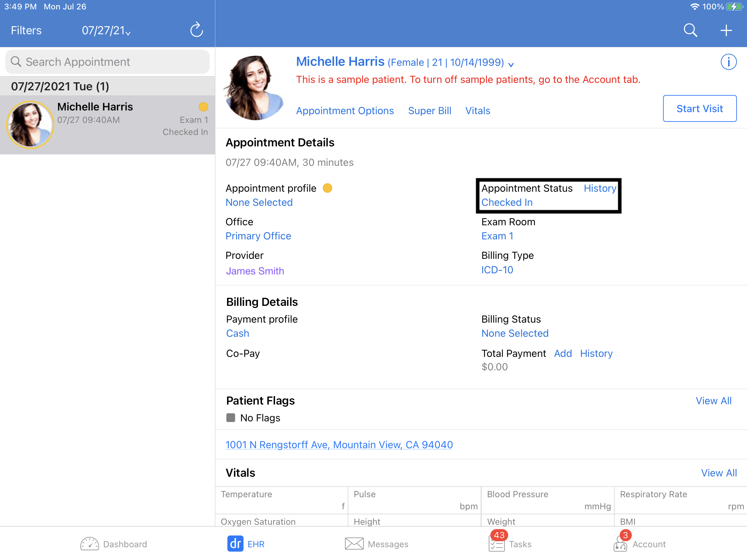This screenshot has width=747, height=560.
Task: Tap the 43 badge on Tasks
Action: point(499,535)
